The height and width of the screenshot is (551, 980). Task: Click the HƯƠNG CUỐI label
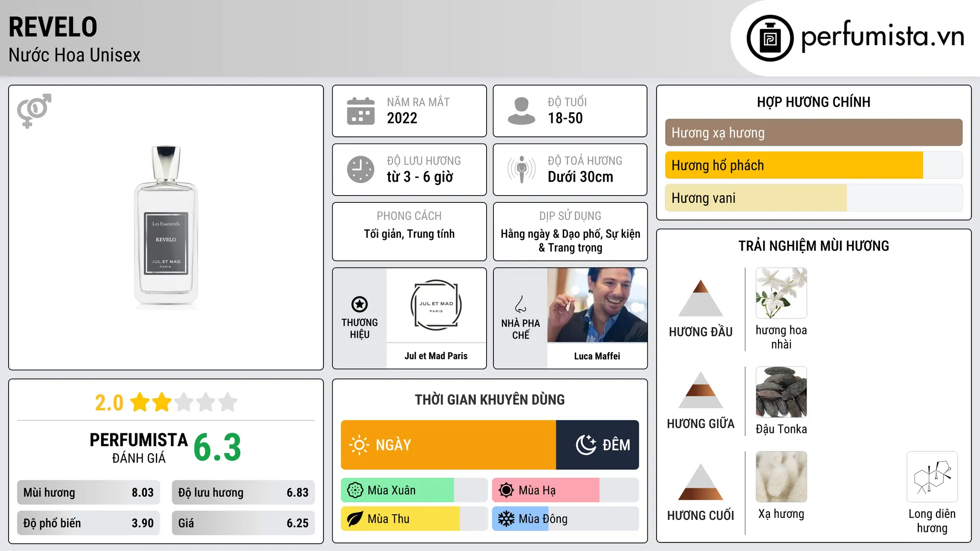click(701, 516)
